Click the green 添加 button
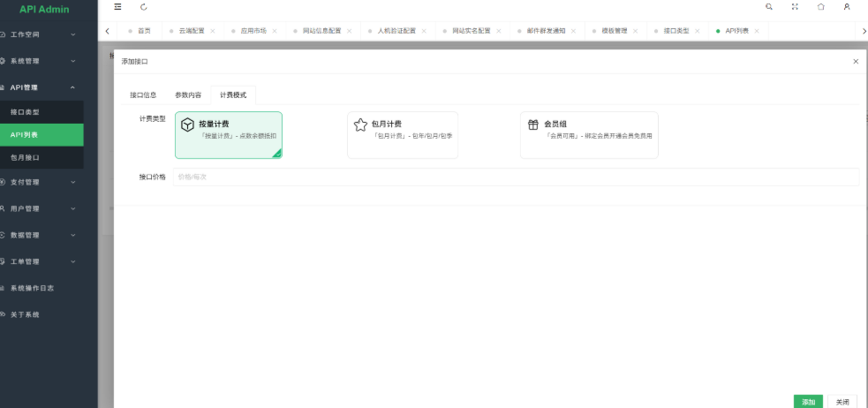Screen dimensions: 868x408 coord(808,402)
